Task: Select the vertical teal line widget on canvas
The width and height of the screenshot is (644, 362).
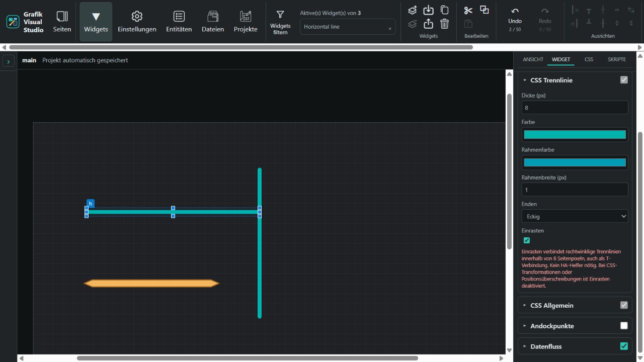Action: pyautogui.click(x=260, y=243)
